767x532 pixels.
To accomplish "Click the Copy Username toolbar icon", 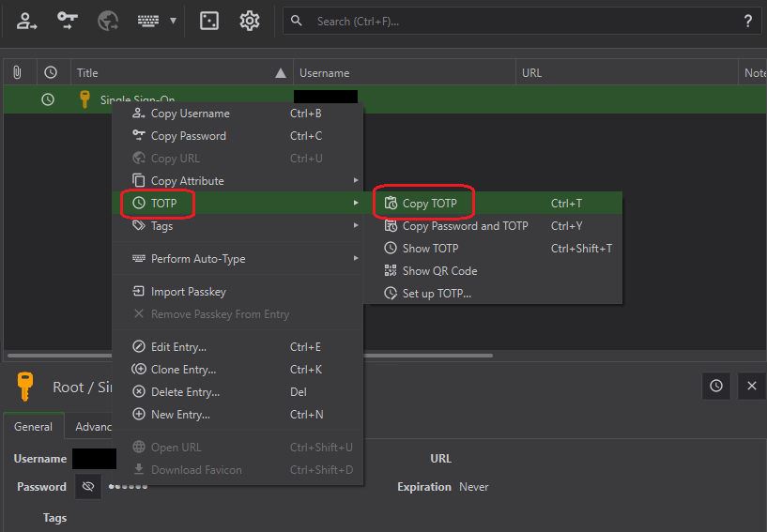I will (26, 21).
